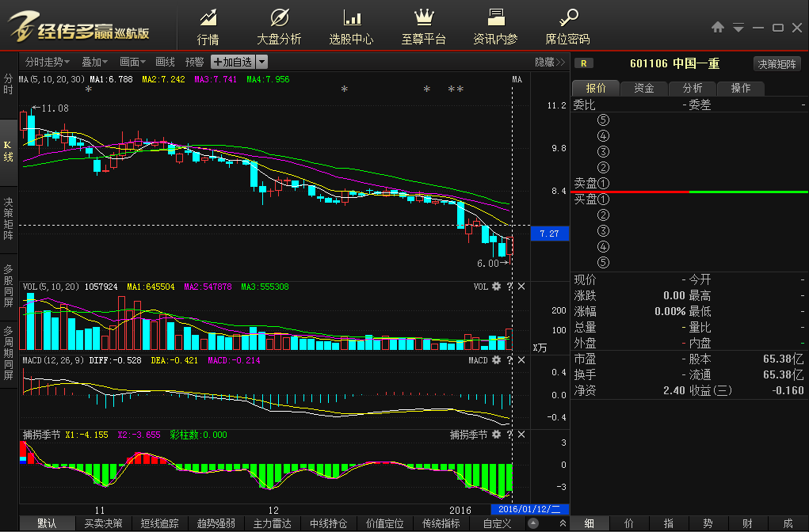
Task: Hide the right panel using 隐藏
Action: pyautogui.click(x=549, y=62)
